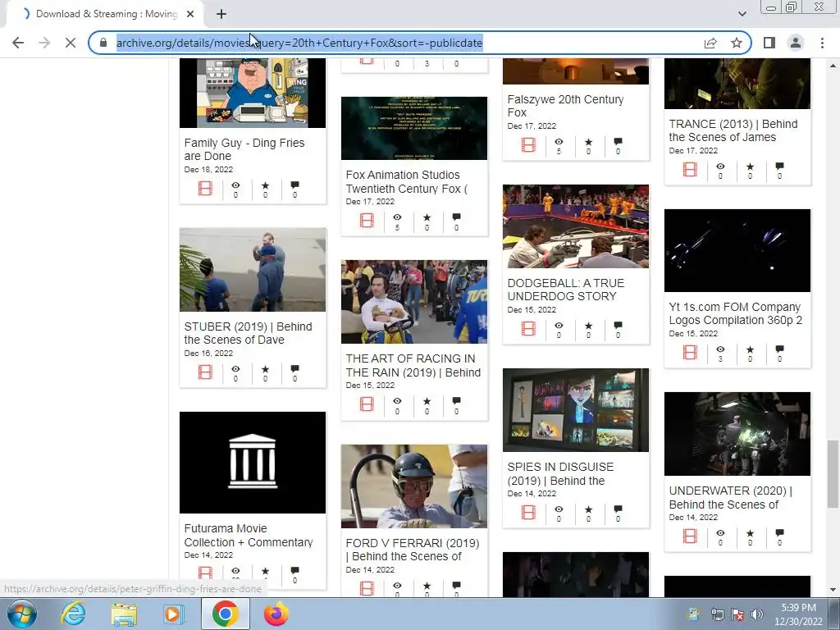Click the film media icon under STUBER

pos(205,372)
